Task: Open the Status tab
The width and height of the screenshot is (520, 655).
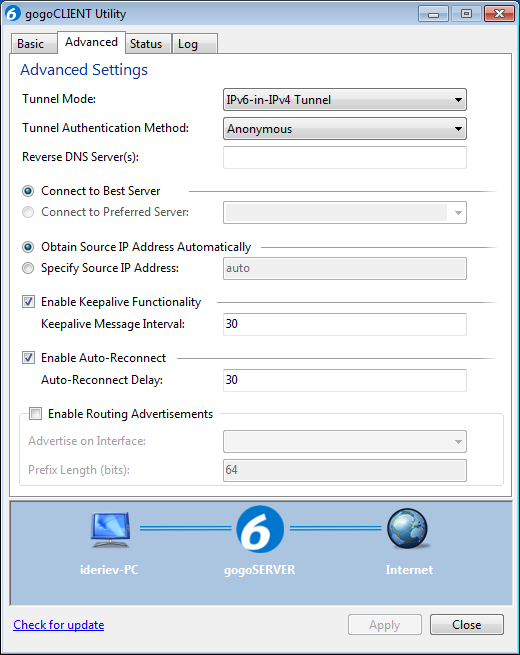Action: [x=148, y=44]
